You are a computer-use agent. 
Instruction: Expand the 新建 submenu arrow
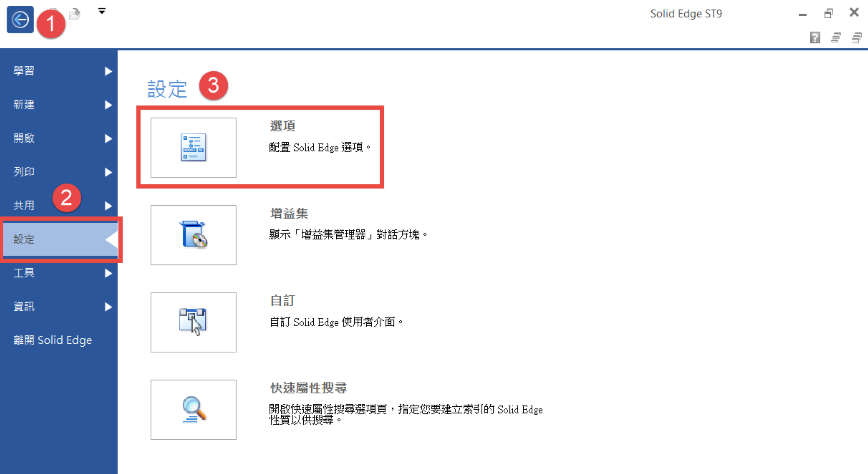click(x=108, y=105)
